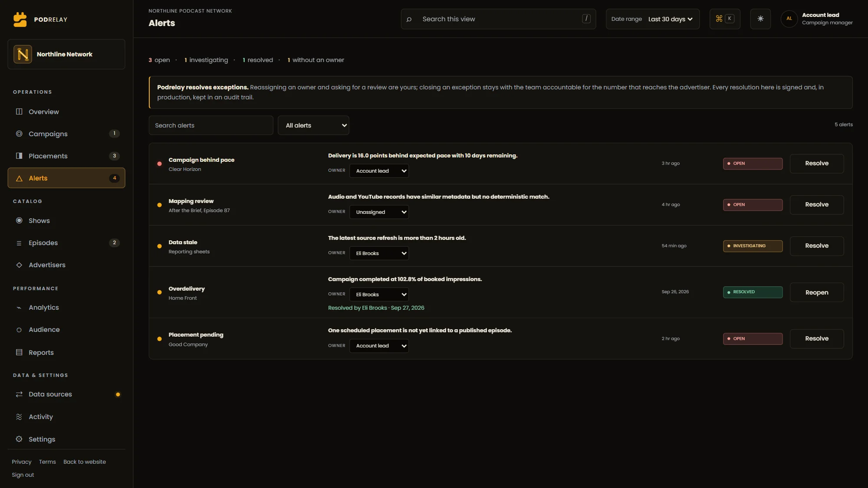Open owner dropdown for Data stale alert
This screenshot has height=488, width=868.
[379, 253]
